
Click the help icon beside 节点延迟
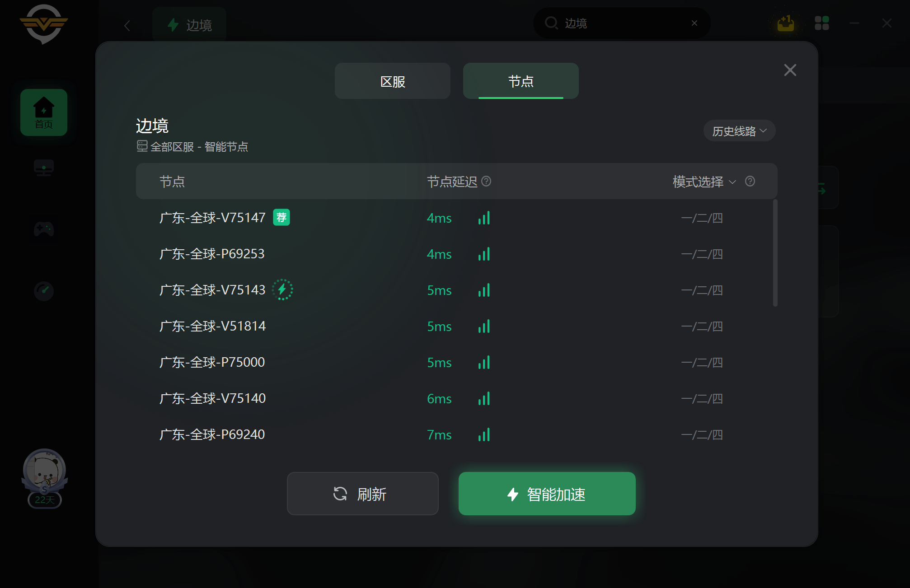pos(486,181)
